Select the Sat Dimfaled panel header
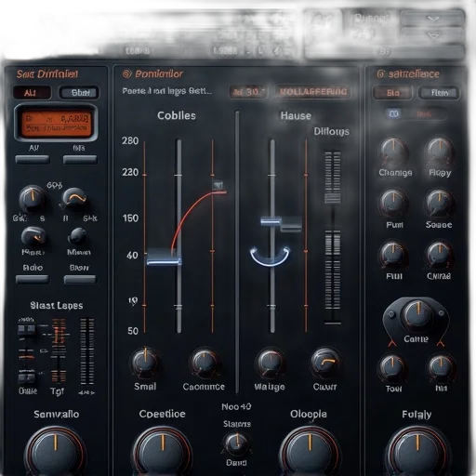Screen dimensions: 476x476 coord(47,74)
